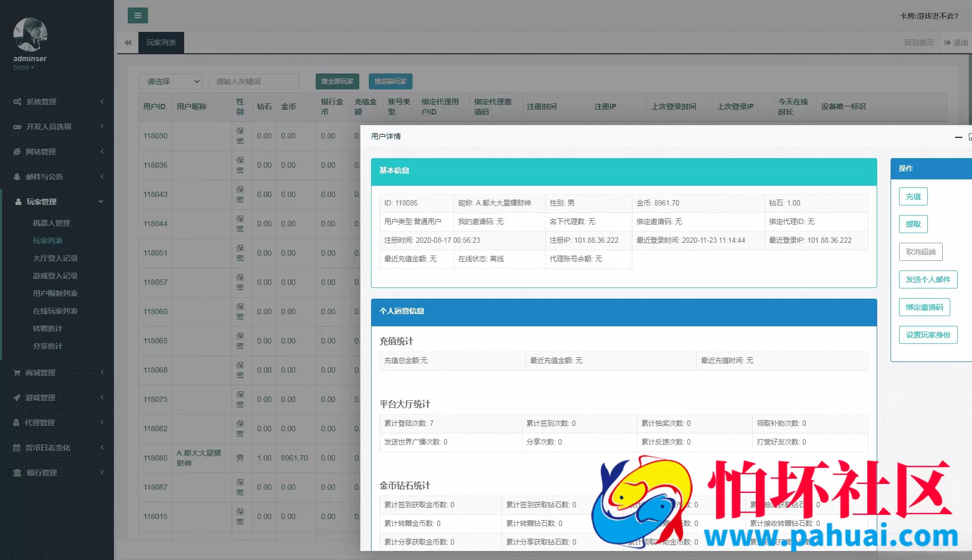Click the 货币日志变化 calendar icon
972x560 pixels.
[17, 448]
